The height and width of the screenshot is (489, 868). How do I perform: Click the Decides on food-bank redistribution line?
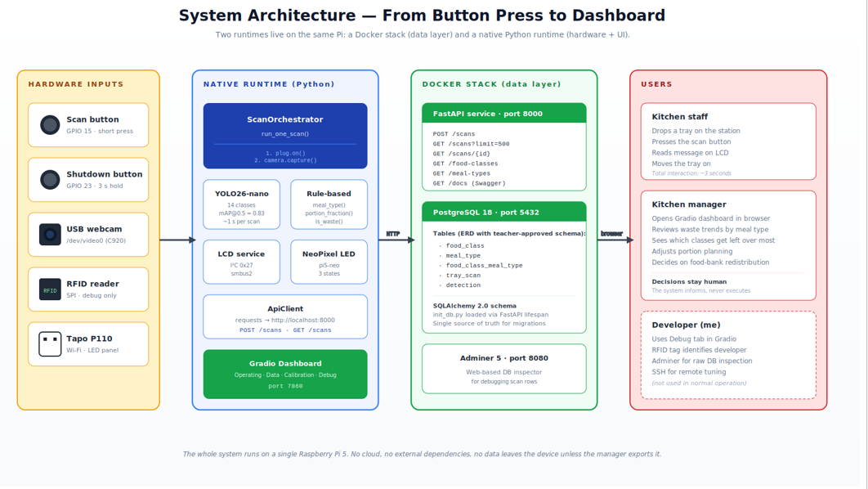click(x=710, y=262)
